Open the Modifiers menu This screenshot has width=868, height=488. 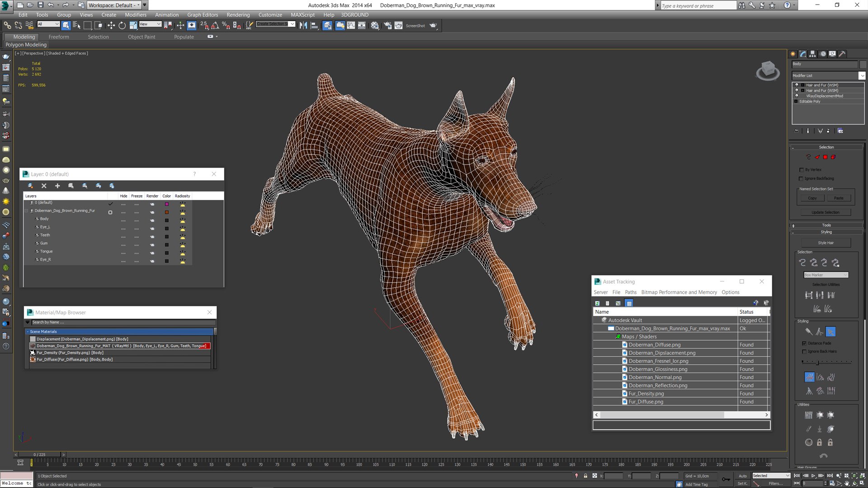135,15
